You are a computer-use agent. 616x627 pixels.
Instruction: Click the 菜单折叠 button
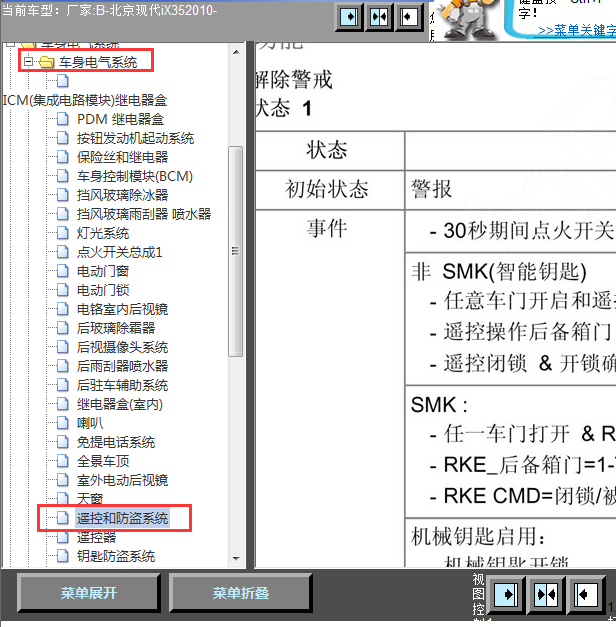[240, 593]
